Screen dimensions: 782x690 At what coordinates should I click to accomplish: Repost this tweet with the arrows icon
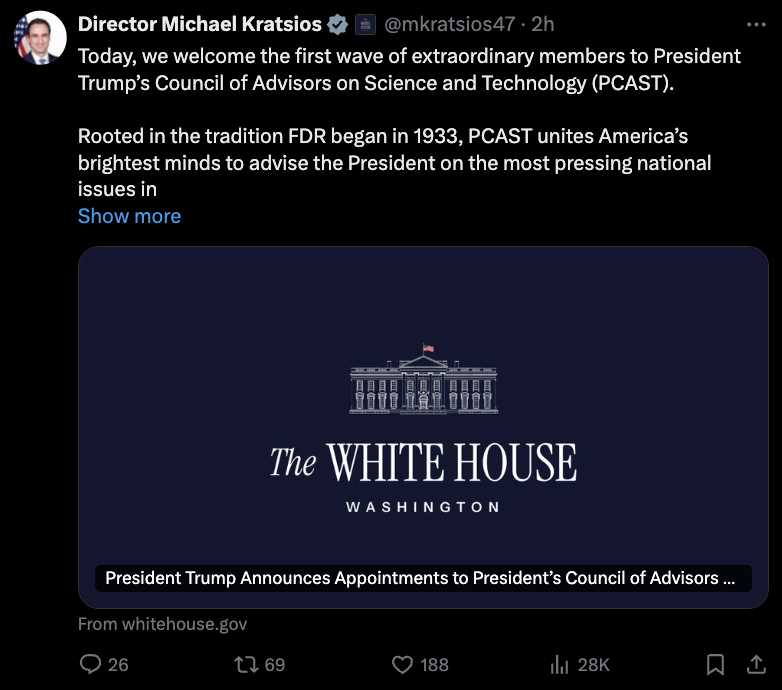[x=246, y=664]
